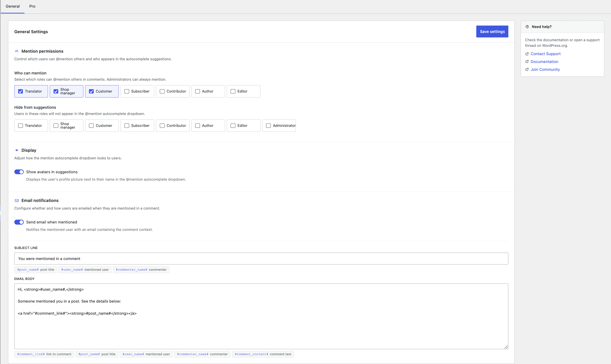Click the Display eye icon
Viewport: 611px width, 364px height.
pos(17,150)
